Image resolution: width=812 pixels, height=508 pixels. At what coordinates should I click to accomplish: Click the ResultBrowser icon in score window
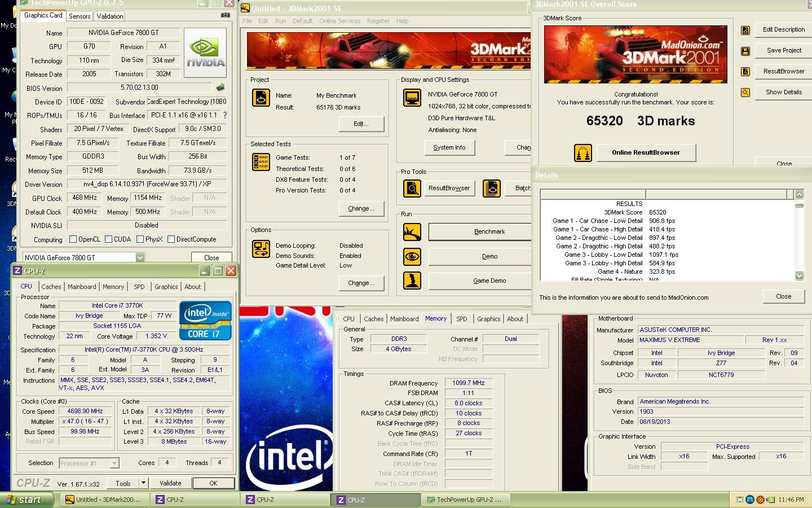745,72
